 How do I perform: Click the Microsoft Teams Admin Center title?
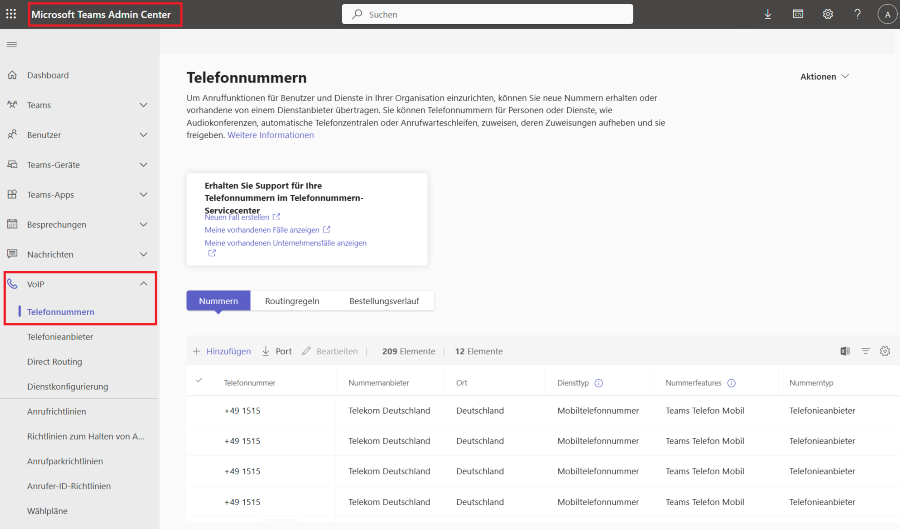(101, 14)
